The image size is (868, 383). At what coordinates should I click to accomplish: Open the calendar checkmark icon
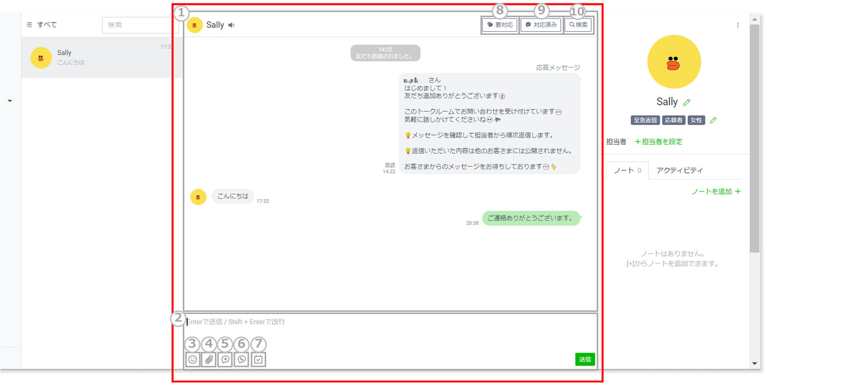[x=258, y=360]
